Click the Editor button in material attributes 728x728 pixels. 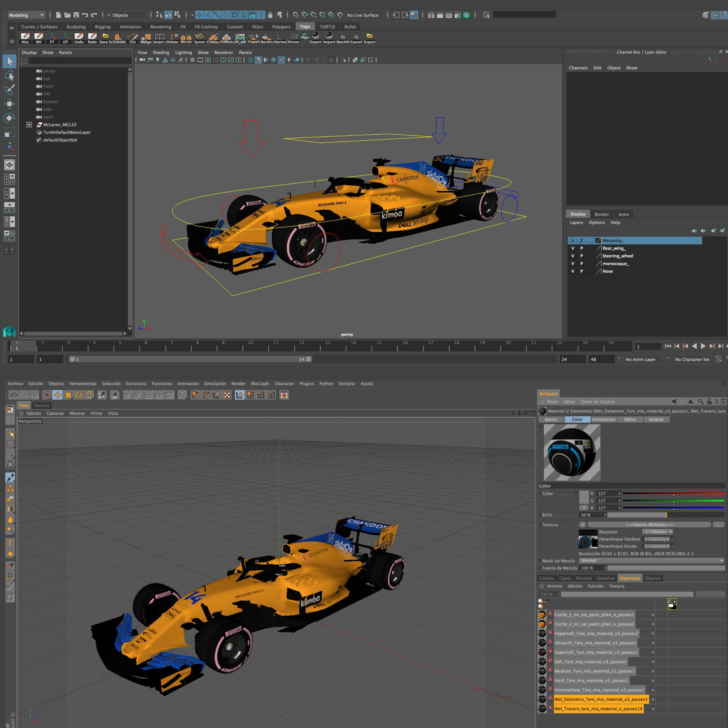(x=630, y=419)
